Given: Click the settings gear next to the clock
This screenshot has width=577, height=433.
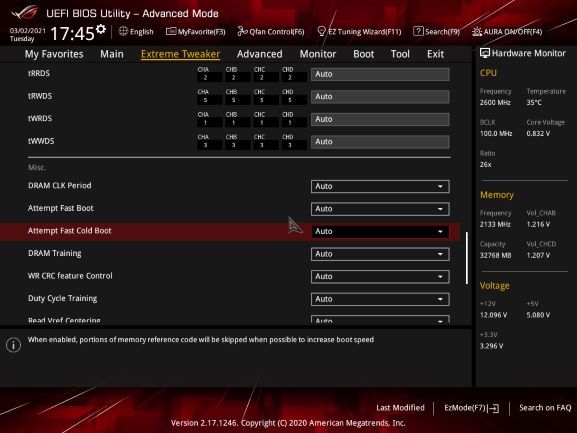Looking at the screenshot, I should click(101, 29).
